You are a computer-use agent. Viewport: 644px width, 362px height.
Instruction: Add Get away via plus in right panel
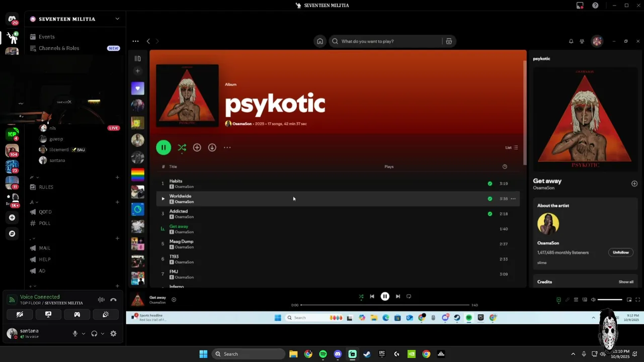coord(634,184)
